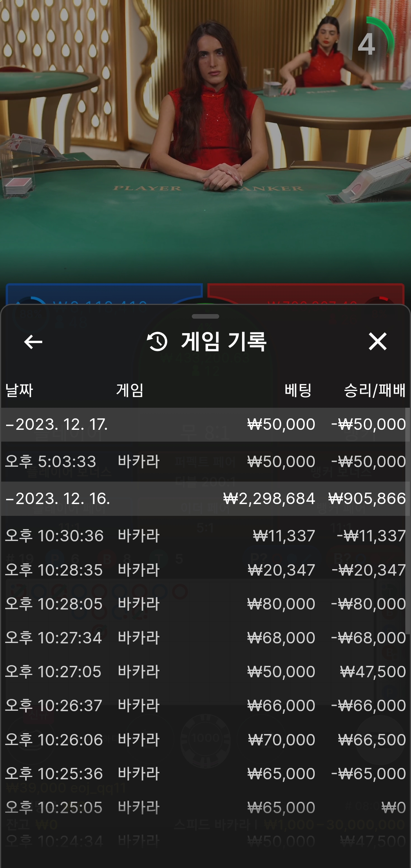Close the game history panel with X
The image size is (411, 868).
[378, 341]
